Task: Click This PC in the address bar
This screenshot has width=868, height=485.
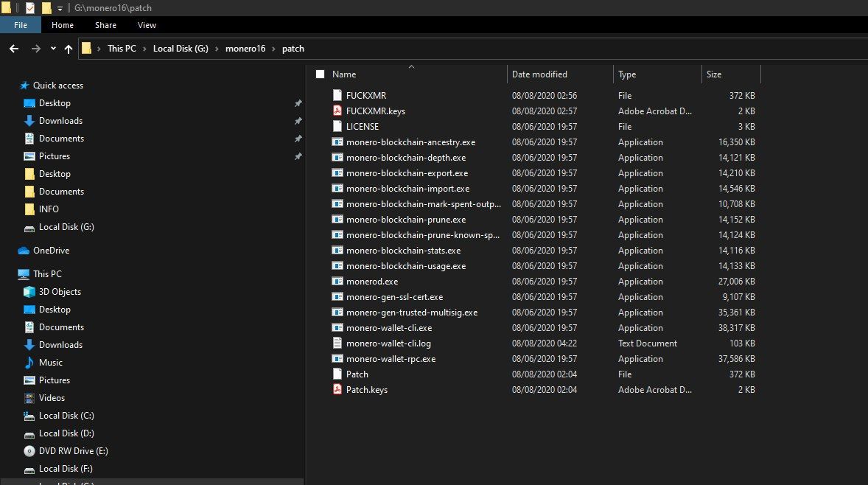Action: [x=122, y=49]
